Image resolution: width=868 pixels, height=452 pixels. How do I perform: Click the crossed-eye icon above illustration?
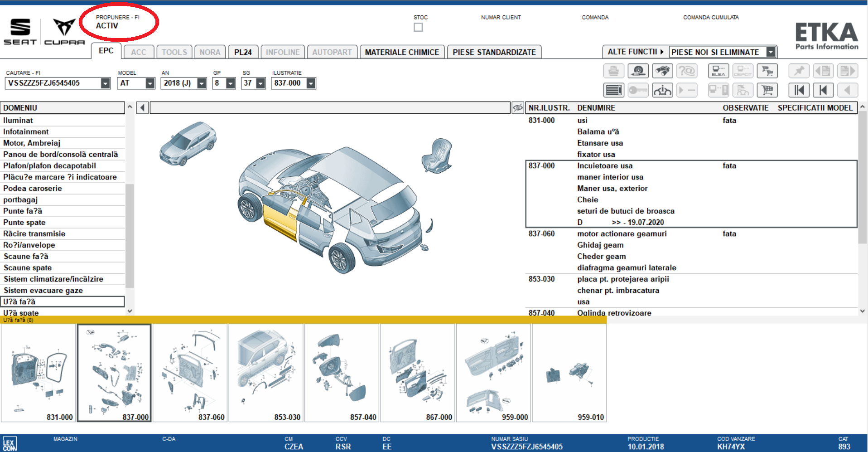coord(518,108)
